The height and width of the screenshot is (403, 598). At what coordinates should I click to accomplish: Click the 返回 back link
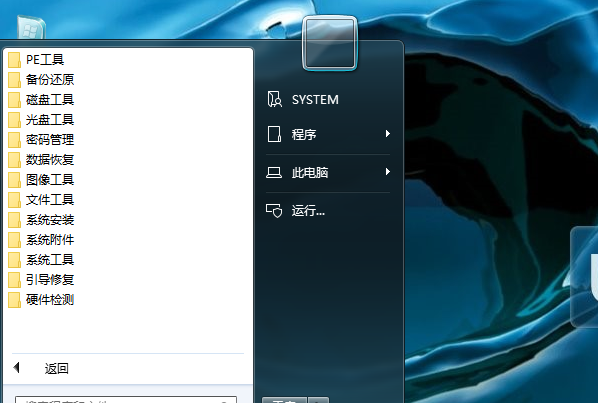pyautogui.click(x=56, y=368)
